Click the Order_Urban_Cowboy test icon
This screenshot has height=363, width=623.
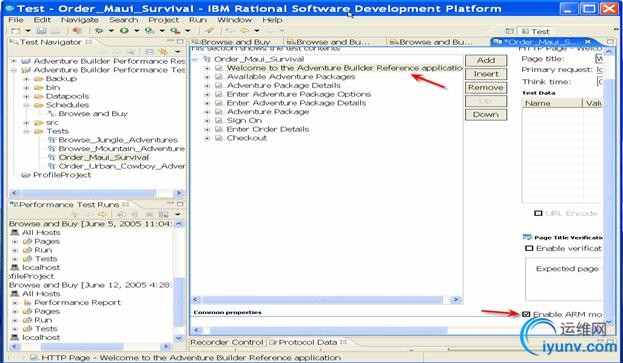51,166
